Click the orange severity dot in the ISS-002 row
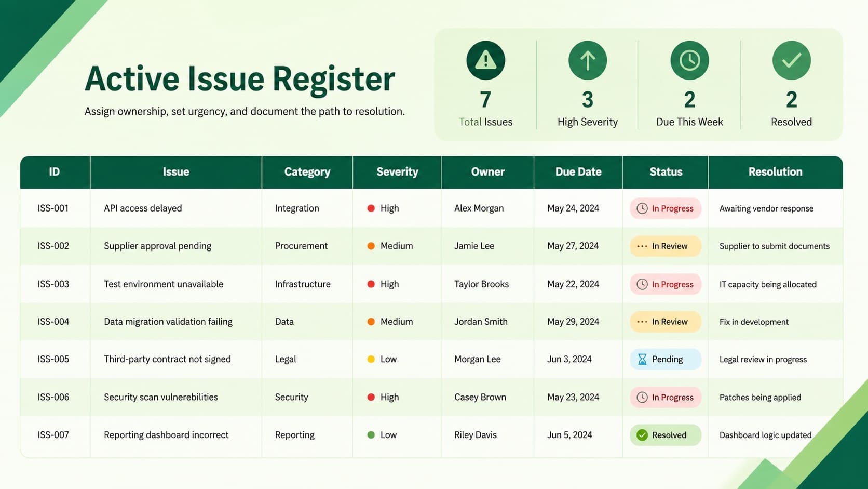The height and width of the screenshot is (489, 868). point(371,246)
